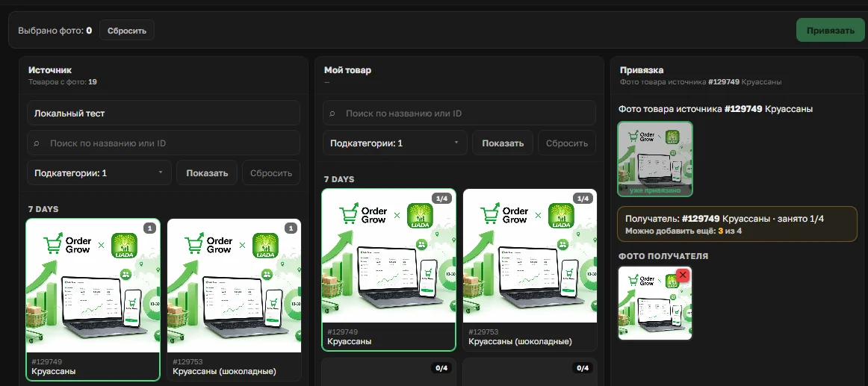The image size is (868, 386).
Task: Select source product thumbnail #129749 Круассаны
Action: tap(93, 286)
